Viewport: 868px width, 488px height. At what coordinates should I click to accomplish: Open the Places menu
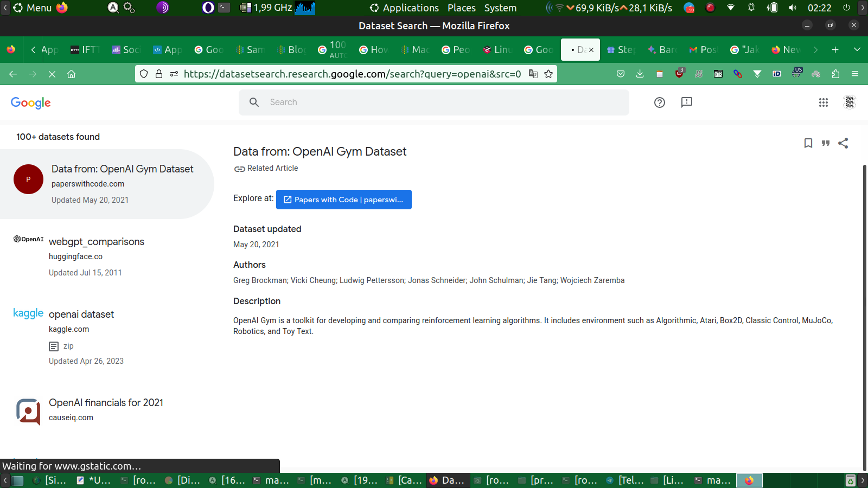click(x=462, y=8)
